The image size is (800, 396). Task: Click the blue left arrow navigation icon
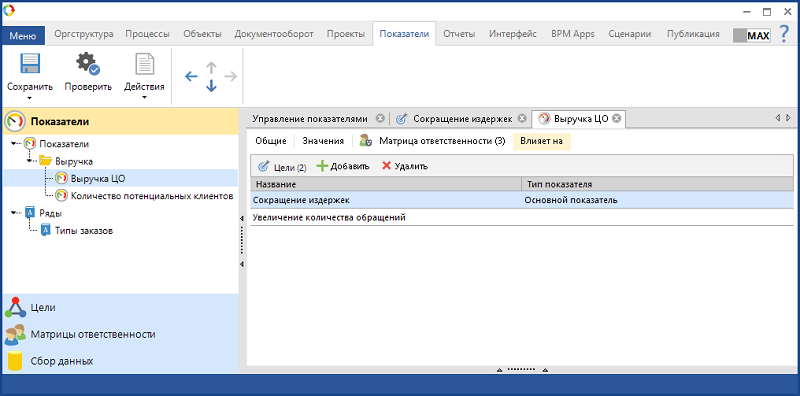pyautogui.click(x=191, y=77)
